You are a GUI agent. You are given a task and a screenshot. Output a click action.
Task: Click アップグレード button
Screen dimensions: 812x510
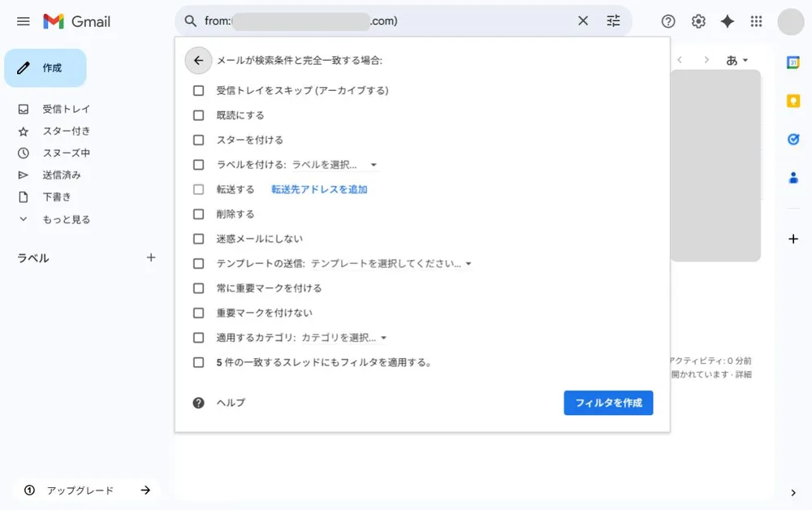[x=87, y=491]
